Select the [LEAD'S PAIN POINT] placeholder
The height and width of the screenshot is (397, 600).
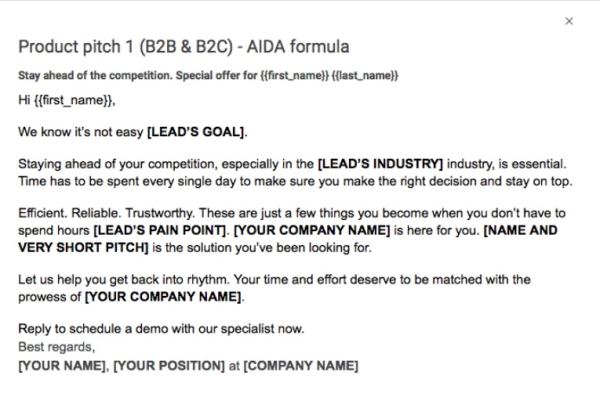[x=160, y=230]
